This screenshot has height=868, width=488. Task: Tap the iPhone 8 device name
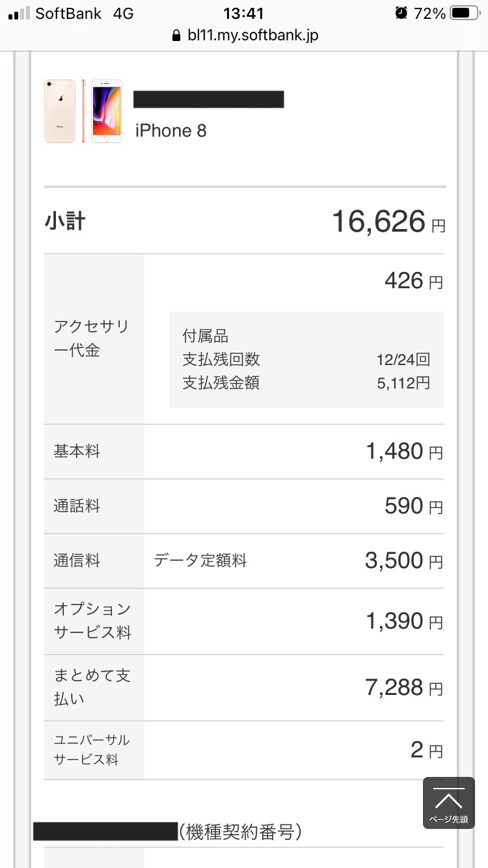click(170, 131)
